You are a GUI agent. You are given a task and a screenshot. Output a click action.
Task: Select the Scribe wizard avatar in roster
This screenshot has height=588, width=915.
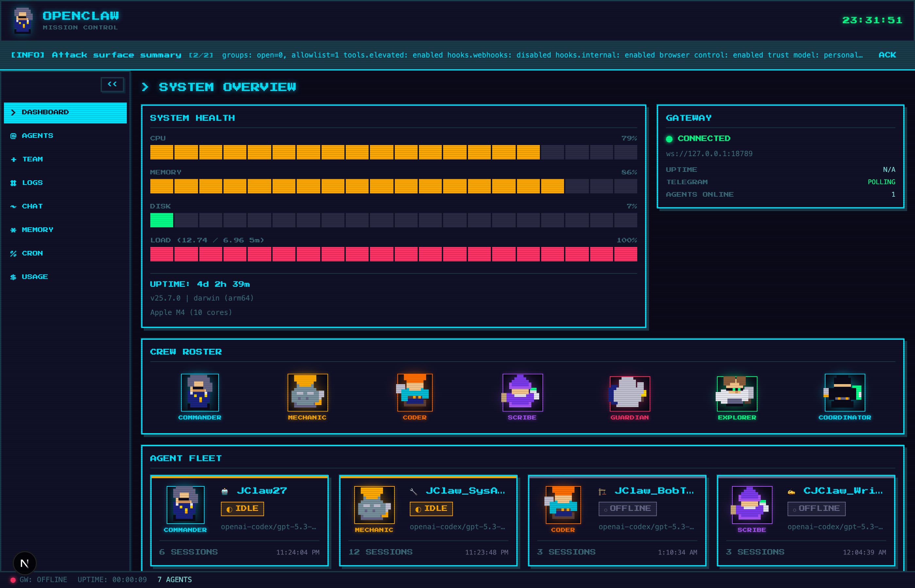pos(523,392)
